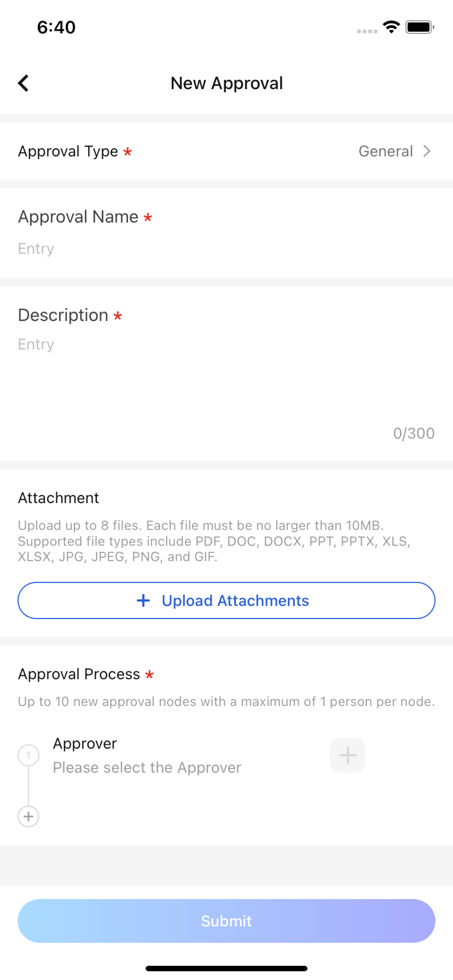The width and height of the screenshot is (453, 980).
Task: Tap the home indicator bar
Action: [226, 968]
